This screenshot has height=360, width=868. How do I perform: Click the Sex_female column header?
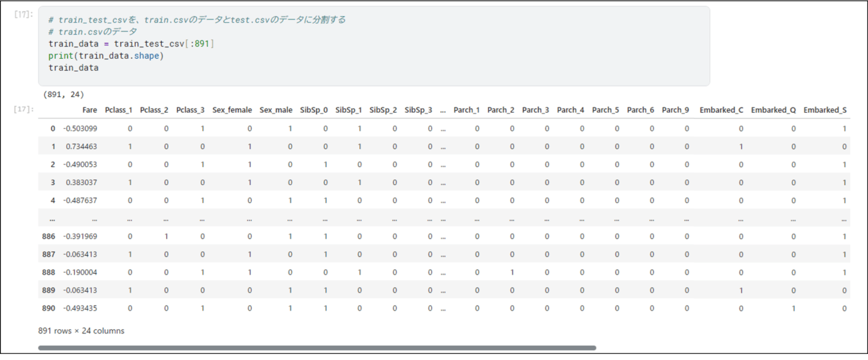232,110
